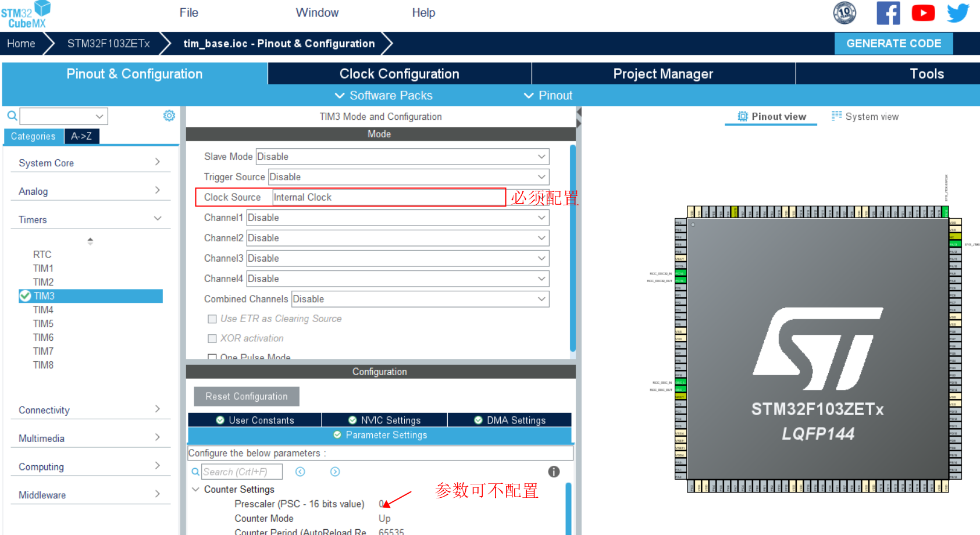Image resolution: width=980 pixels, height=535 pixels.
Task: Click the parameter Search (Ctrl+F) input field
Action: [x=241, y=472]
